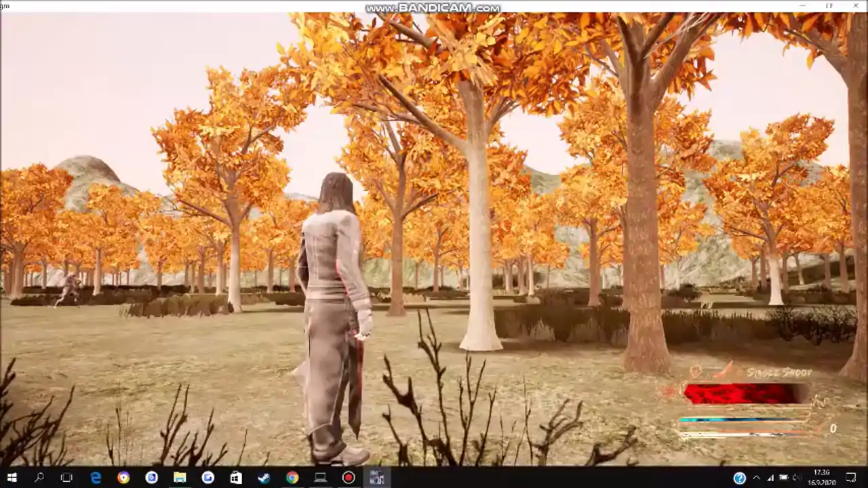The width and height of the screenshot is (868, 488).
Task: Open File Explorer from the taskbar
Action: (x=180, y=477)
